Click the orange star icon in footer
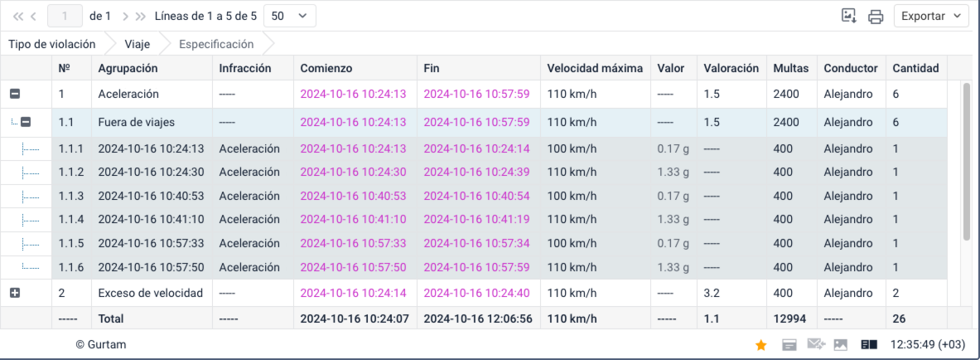This screenshot has height=360, width=980. click(x=760, y=344)
